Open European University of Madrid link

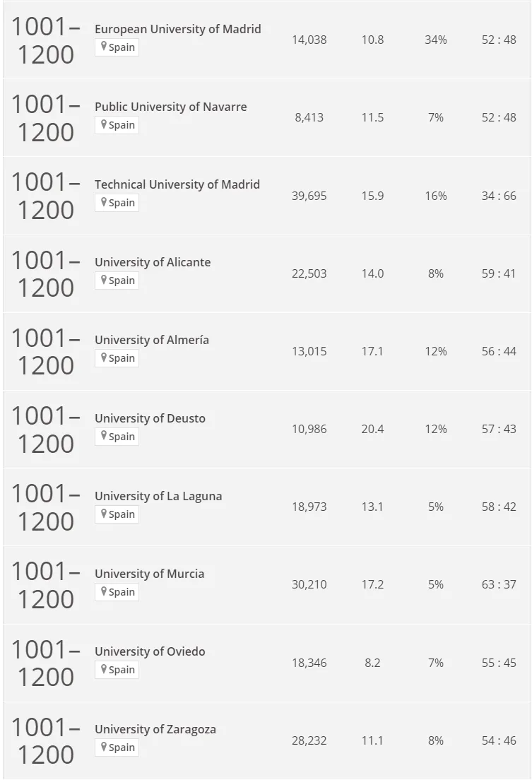(177, 30)
